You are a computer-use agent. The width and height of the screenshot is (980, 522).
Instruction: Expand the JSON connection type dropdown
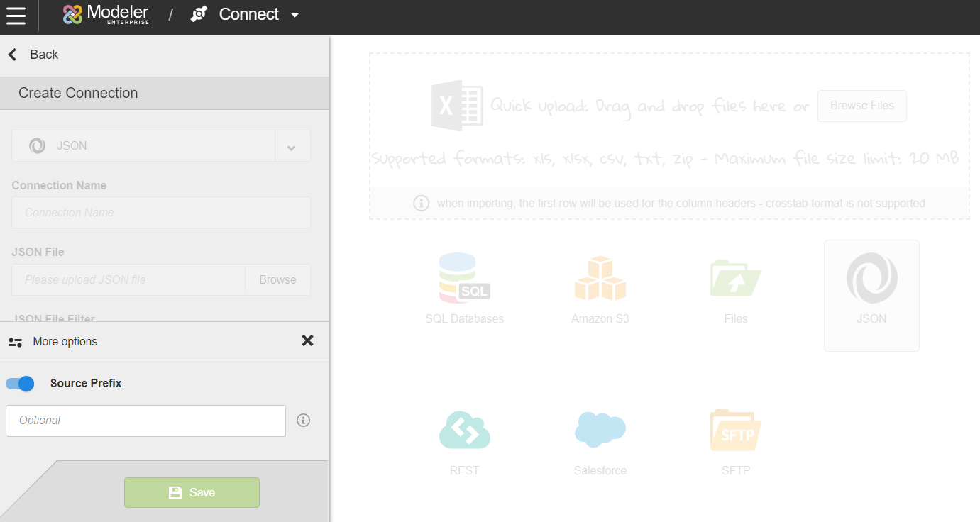[292, 146]
